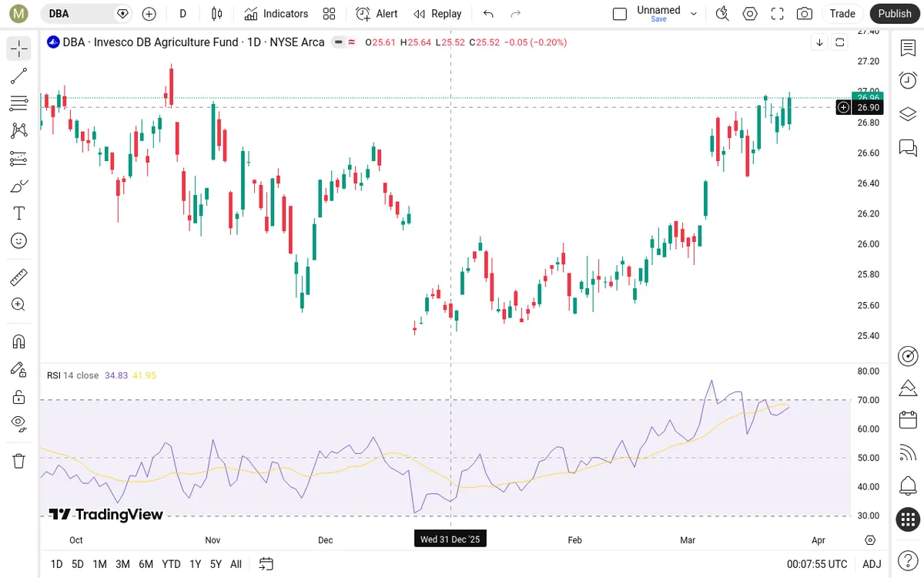Screen dimensions: 924x578
Task: Open timezone menu at 00:07:55 UTC
Action: [x=817, y=564]
